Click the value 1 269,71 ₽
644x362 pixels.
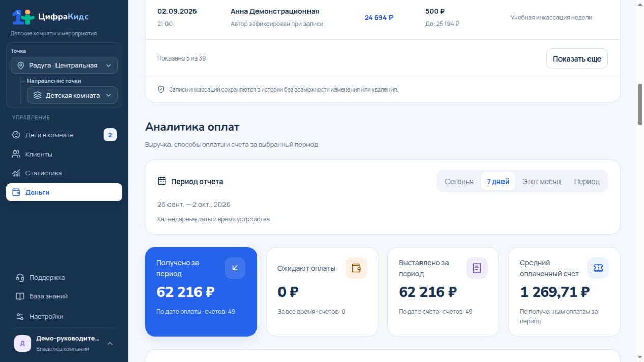555,292
